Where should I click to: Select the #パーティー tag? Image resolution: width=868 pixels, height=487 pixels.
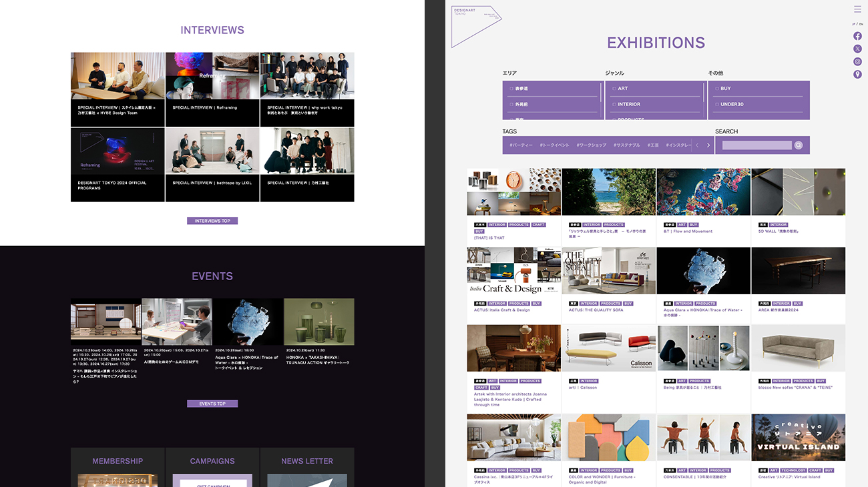[521, 145]
